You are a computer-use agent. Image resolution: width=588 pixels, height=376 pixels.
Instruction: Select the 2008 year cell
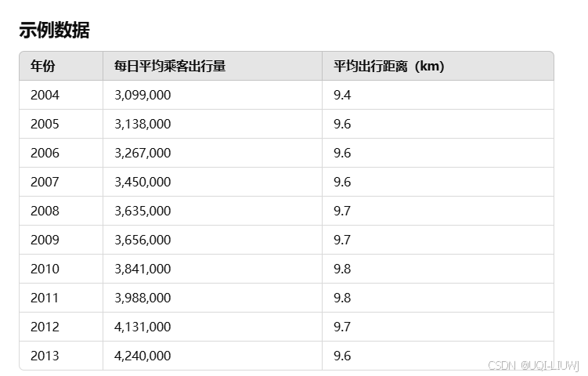tap(45, 211)
